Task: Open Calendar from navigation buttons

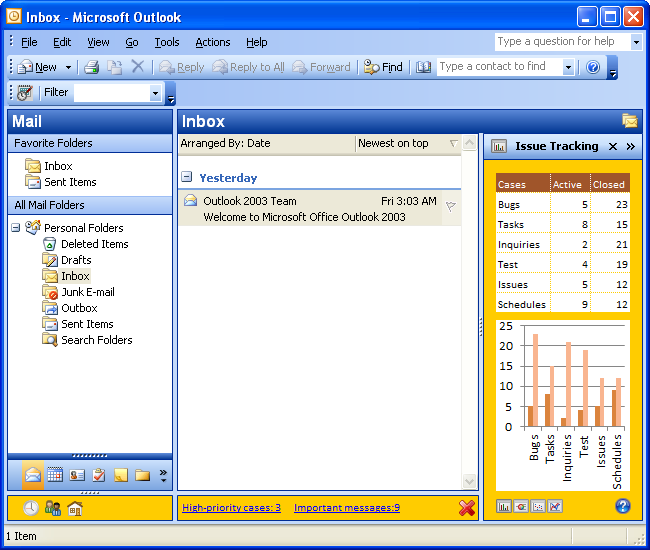Action: coord(55,475)
